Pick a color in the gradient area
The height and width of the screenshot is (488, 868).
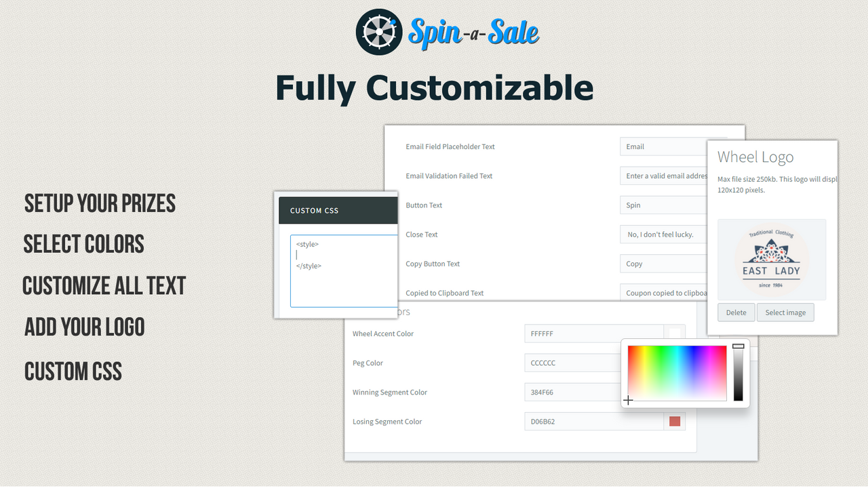click(677, 373)
